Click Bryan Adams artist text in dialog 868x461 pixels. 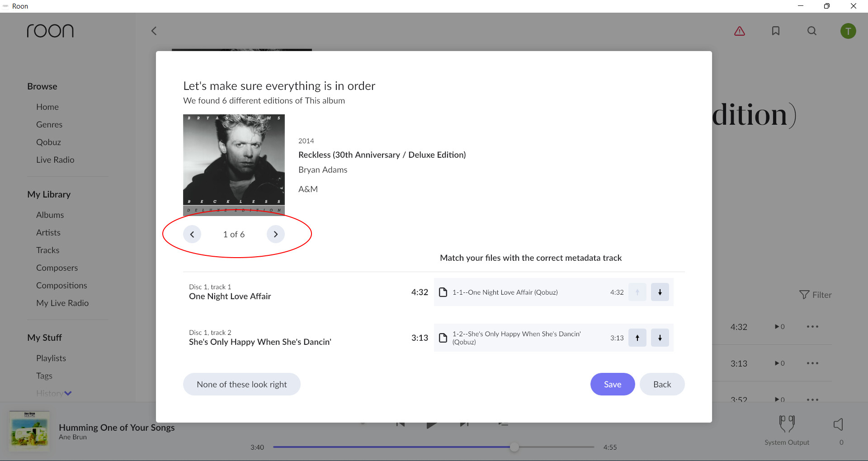323,170
